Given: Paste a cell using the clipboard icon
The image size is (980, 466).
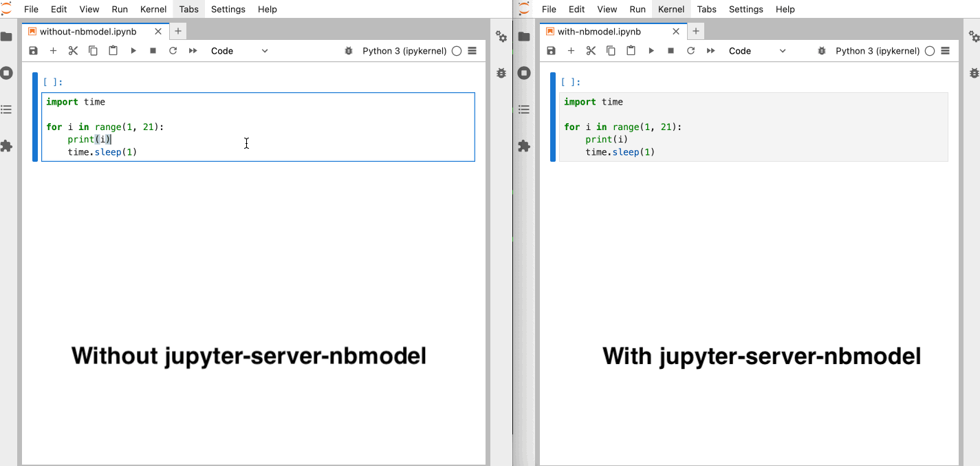Looking at the screenshot, I should (113, 50).
